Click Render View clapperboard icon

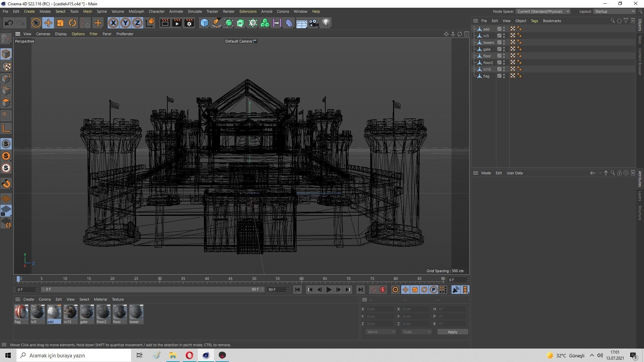[x=165, y=23]
